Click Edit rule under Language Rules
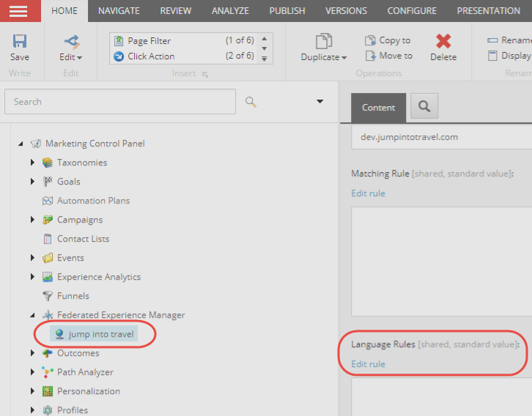Screen dimensions: 532x416 (368, 364)
